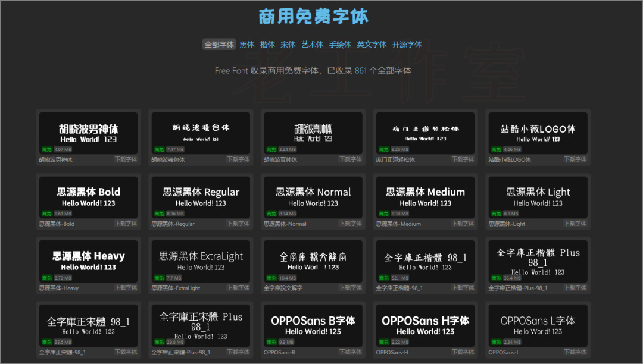The image size is (643, 364).
Task: Click the OPPOSans-B name label
Action: [279, 352]
